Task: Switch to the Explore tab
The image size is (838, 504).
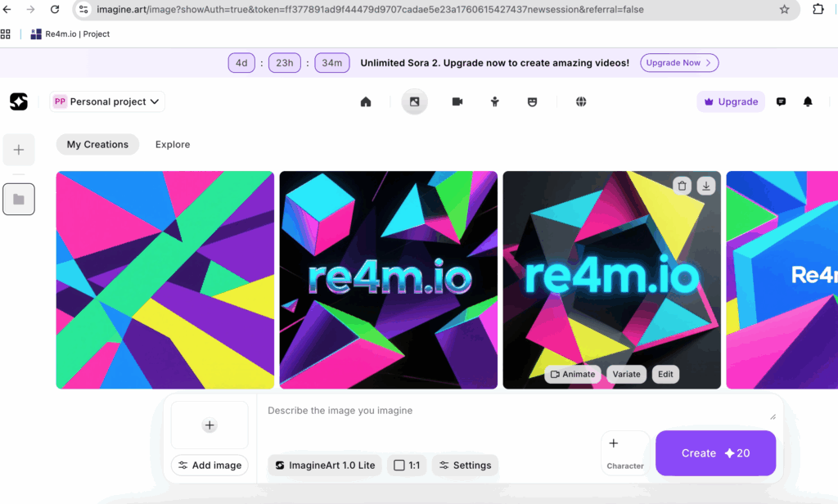Action: click(173, 144)
